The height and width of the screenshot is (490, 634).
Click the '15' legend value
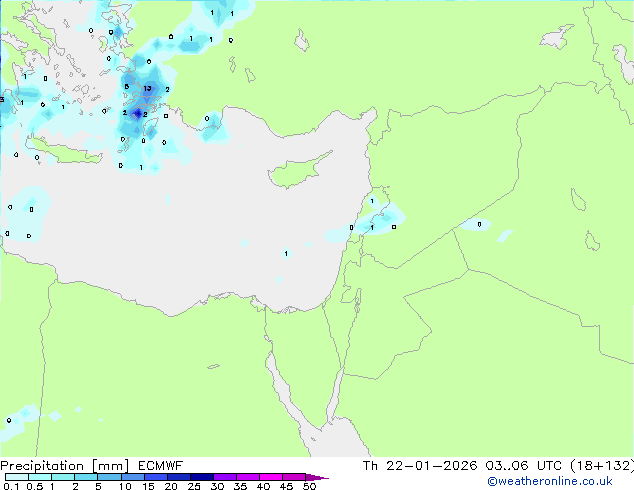(148, 486)
